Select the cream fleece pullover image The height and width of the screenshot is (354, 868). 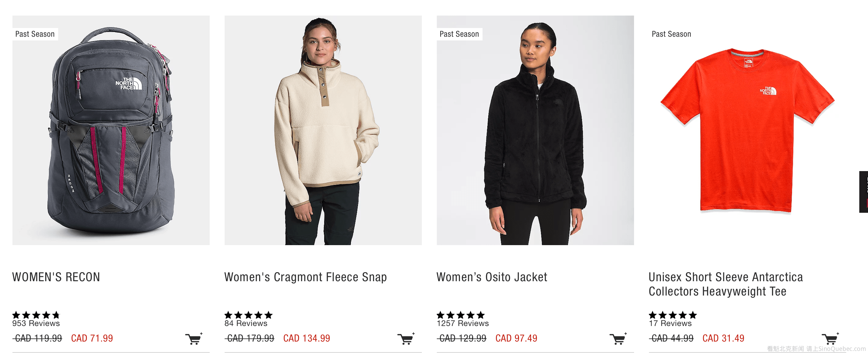[323, 130]
